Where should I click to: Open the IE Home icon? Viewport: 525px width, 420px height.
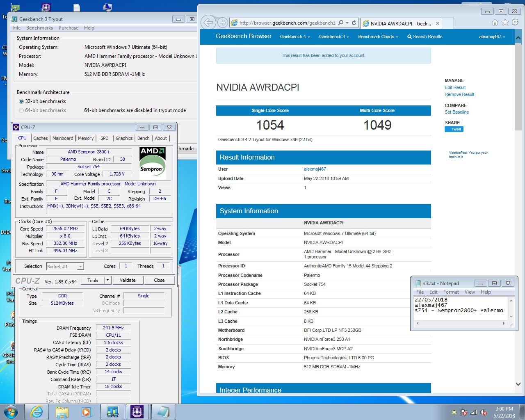495,23
